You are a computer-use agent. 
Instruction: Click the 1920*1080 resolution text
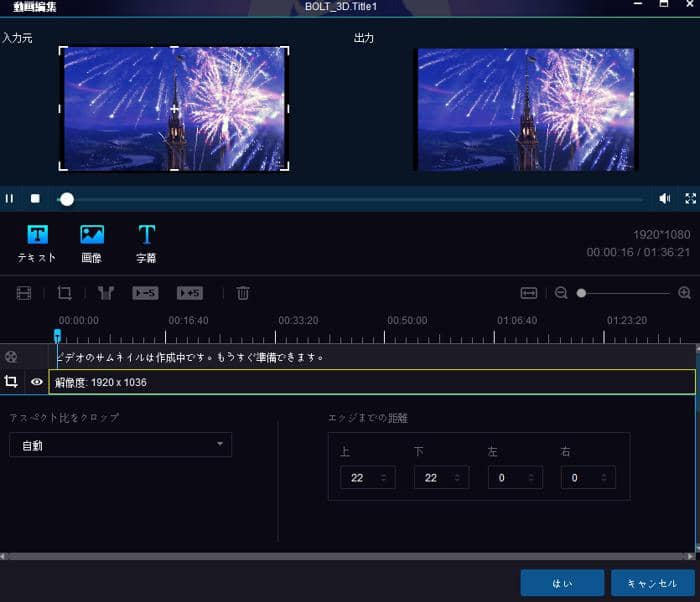(661, 234)
